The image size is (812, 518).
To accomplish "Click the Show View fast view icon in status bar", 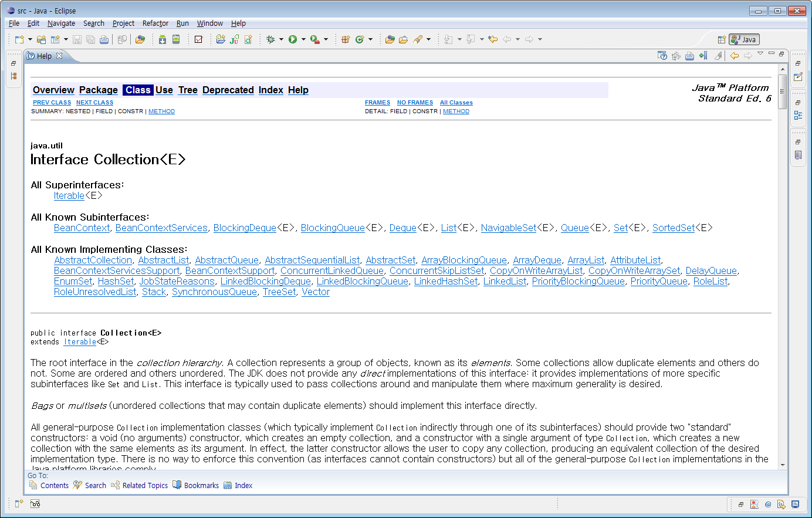I will coord(19,503).
